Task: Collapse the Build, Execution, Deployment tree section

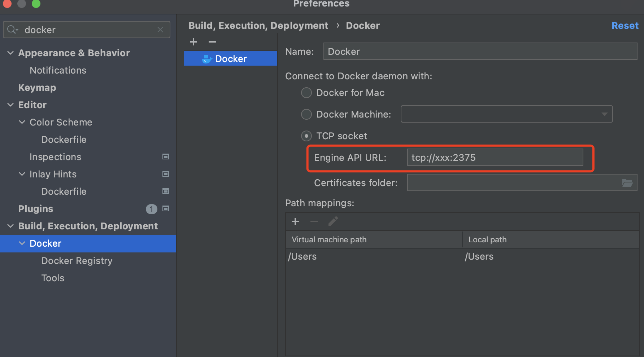Action: tap(10, 226)
